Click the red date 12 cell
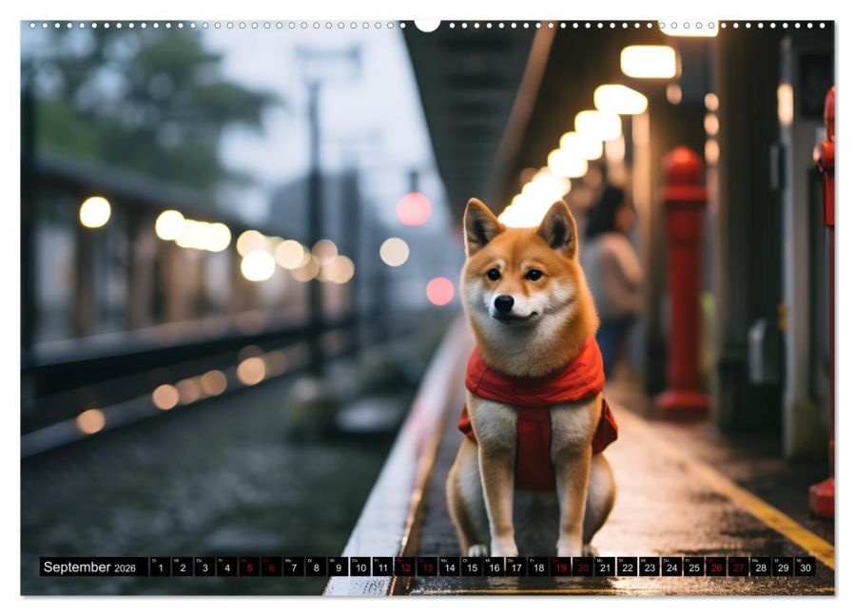Screen dimensions: 855x616 (404, 568)
